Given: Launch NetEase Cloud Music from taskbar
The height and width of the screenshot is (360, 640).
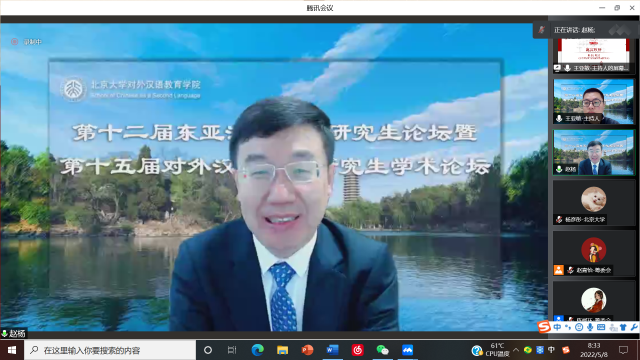Looking at the screenshot, I should tap(358, 350).
